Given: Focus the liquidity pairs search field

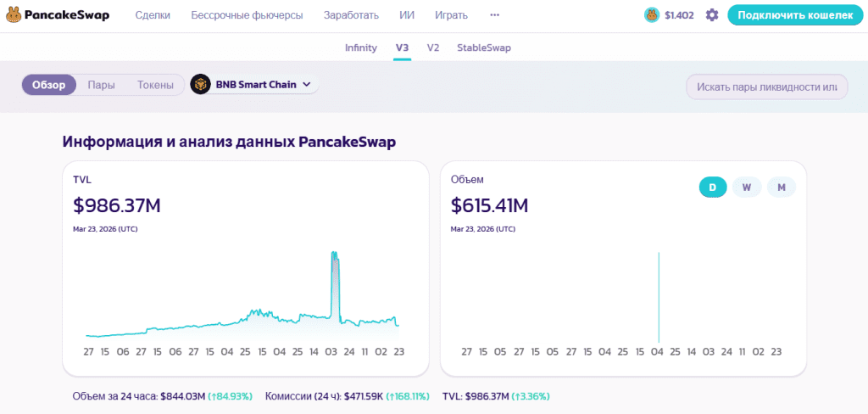Looking at the screenshot, I should [766, 87].
